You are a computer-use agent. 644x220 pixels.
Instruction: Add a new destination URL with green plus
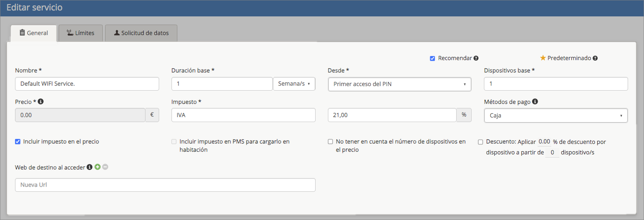(97, 167)
